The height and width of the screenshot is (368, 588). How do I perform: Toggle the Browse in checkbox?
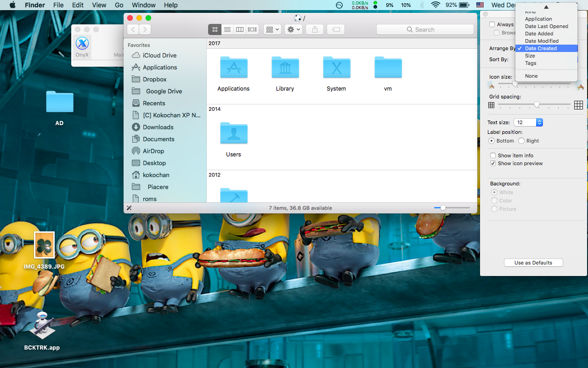click(497, 33)
